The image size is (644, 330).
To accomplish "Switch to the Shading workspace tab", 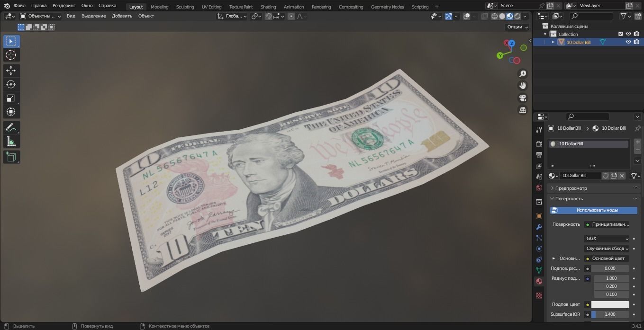I will (x=268, y=7).
